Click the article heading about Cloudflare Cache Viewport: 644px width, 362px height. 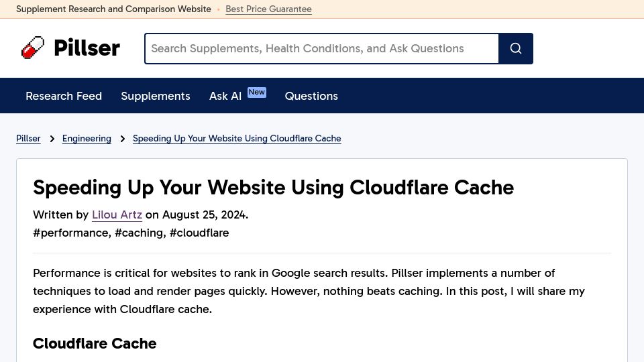(274, 188)
